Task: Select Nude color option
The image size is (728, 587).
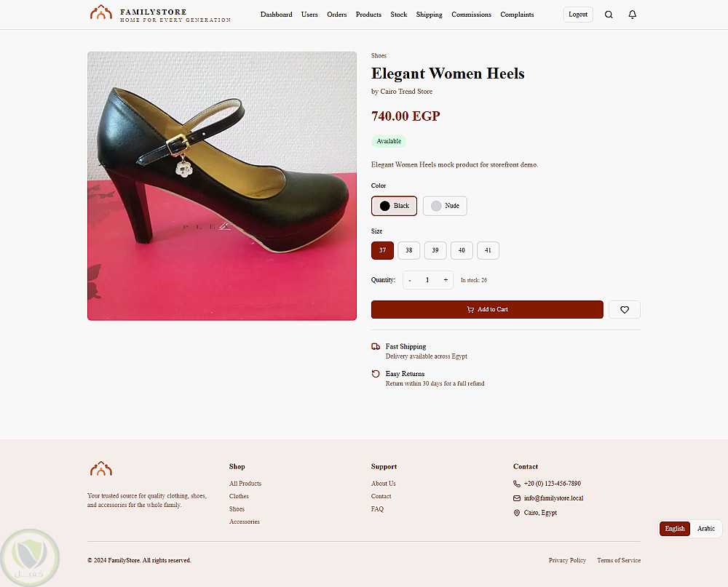Action: [445, 206]
